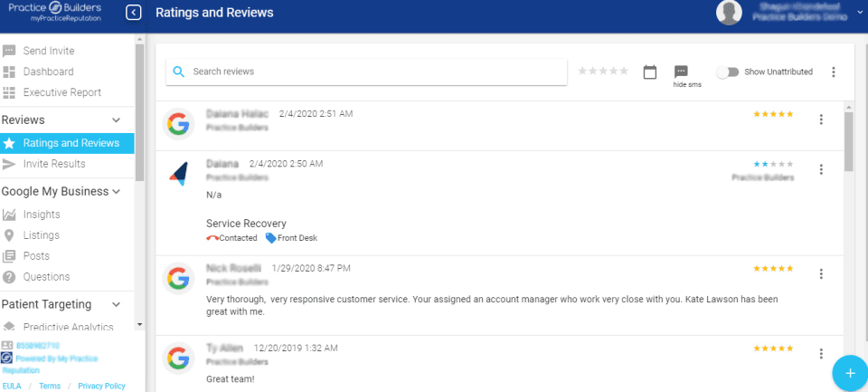This screenshot has width=868, height=392.
Task: Collapse the sidebar with the chevron button
Action: coord(134,12)
